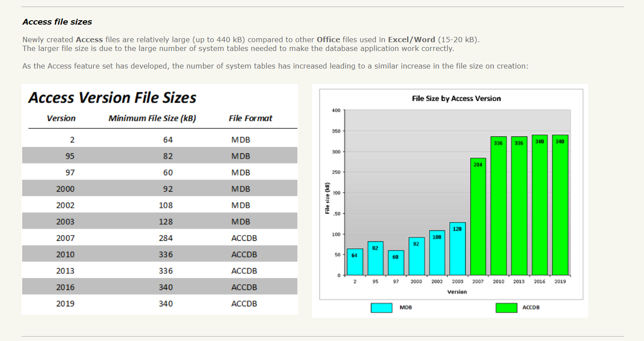Click the cyan bar labeled 108 in the chart
This screenshot has width=644, height=341.
[x=437, y=253]
